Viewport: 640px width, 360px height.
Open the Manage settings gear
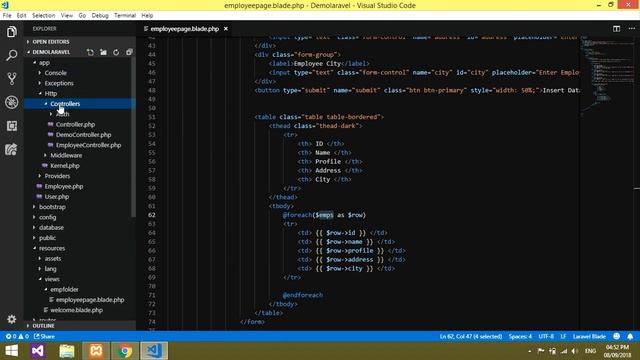(11, 319)
